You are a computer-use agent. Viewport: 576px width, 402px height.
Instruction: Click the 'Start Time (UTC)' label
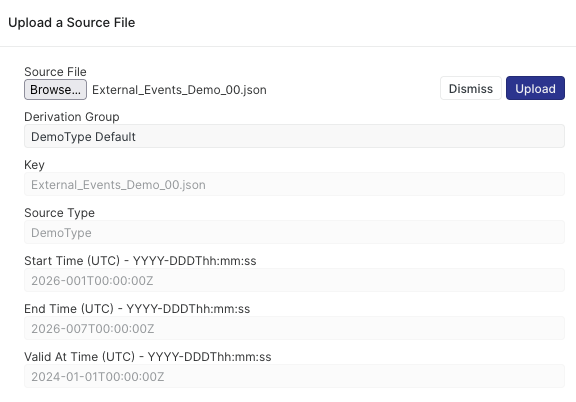pyautogui.click(x=140, y=261)
